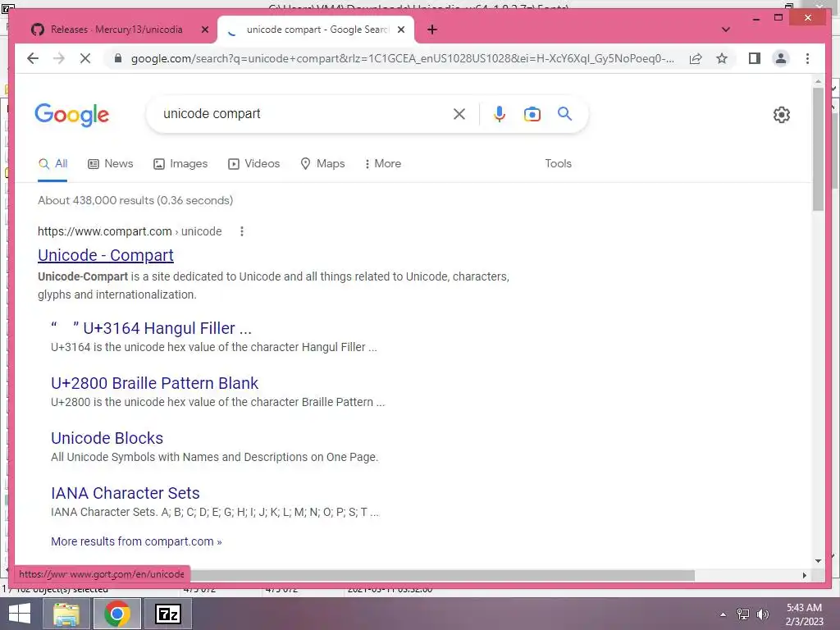The width and height of the screenshot is (840, 630).
Task: Click scroll-down arrow on vertical scrollbar
Action: (x=818, y=561)
